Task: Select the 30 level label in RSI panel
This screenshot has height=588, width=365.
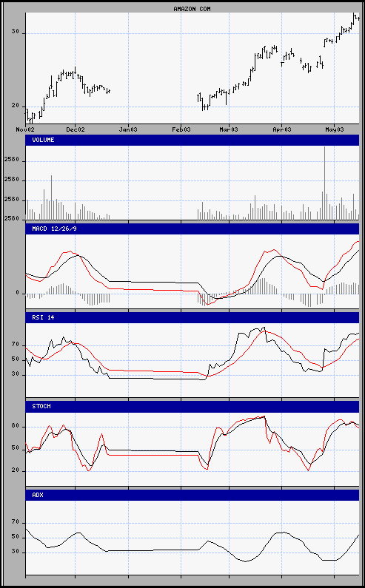Action: click(15, 375)
